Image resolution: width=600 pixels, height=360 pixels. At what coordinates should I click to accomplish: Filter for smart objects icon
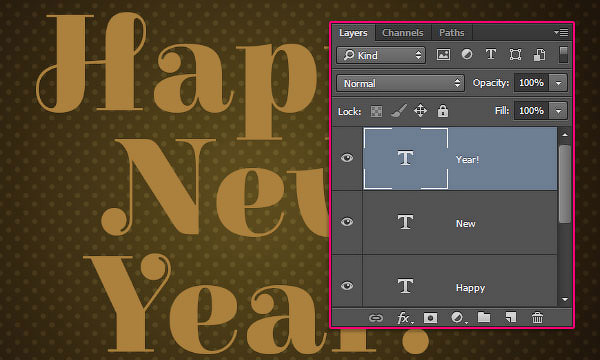[539, 55]
